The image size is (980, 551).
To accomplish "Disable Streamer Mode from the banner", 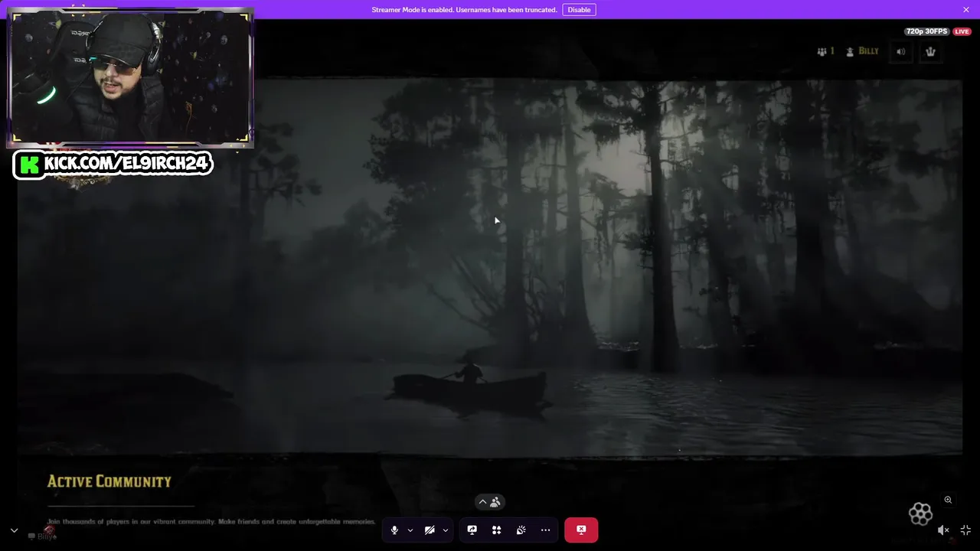I will click(x=579, y=10).
